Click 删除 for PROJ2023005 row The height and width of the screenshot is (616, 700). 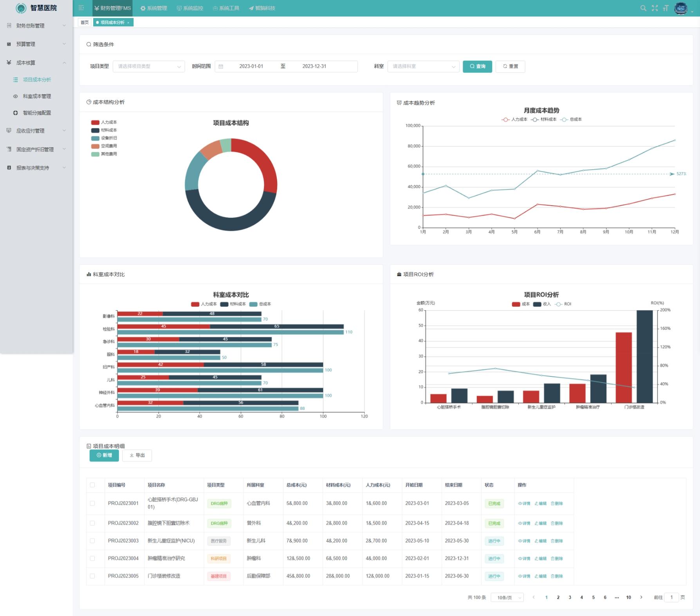(556, 576)
